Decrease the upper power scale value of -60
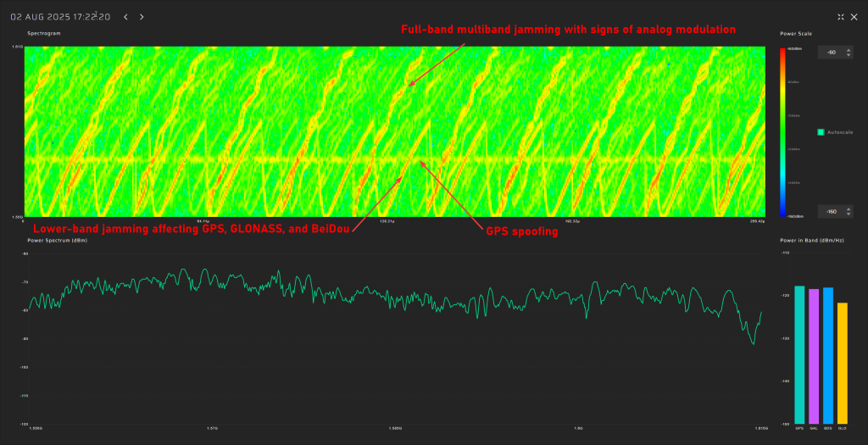Image resolution: width=868 pixels, height=445 pixels. pos(849,55)
